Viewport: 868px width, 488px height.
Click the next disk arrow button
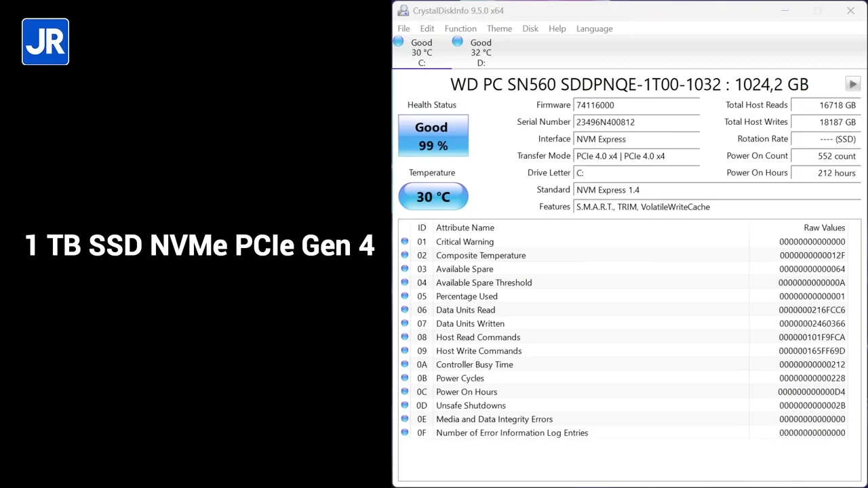point(852,84)
